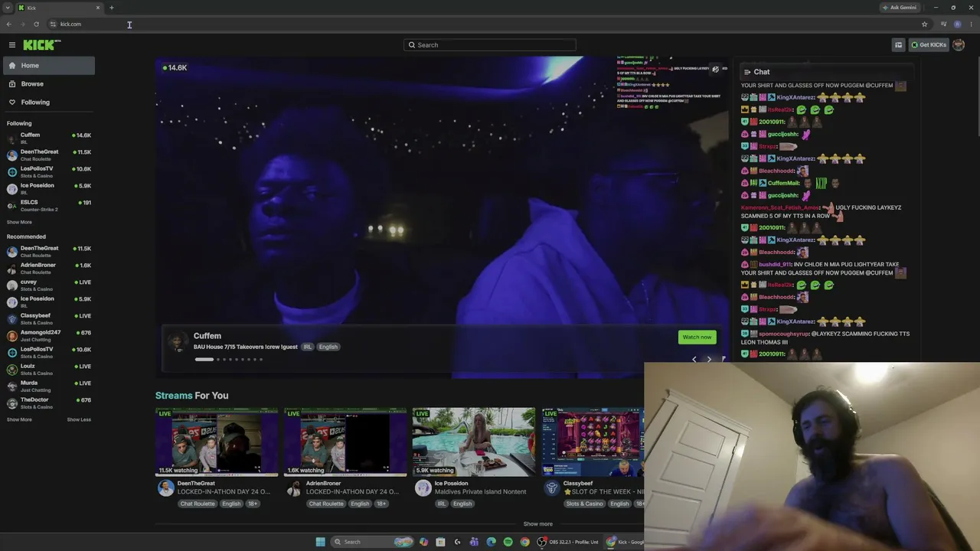Click Get KICKs button
The height and width of the screenshot is (551, 980).
click(929, 45)
